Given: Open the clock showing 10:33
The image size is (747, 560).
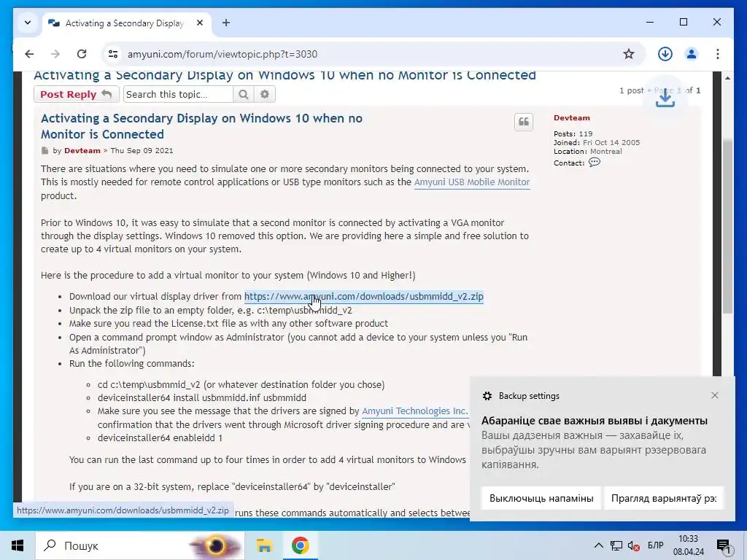Looking at the screenshot, I should click(x=689, y=545).
